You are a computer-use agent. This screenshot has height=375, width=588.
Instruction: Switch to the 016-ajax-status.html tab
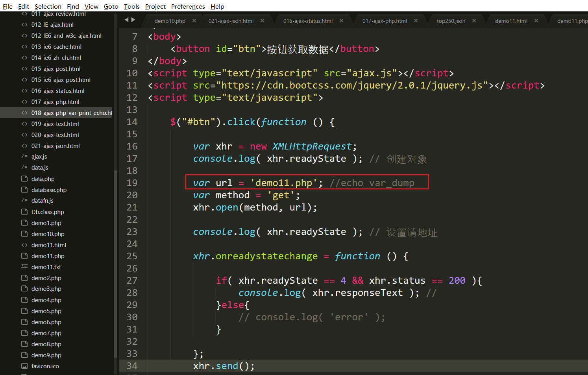[x=308, y=21]
